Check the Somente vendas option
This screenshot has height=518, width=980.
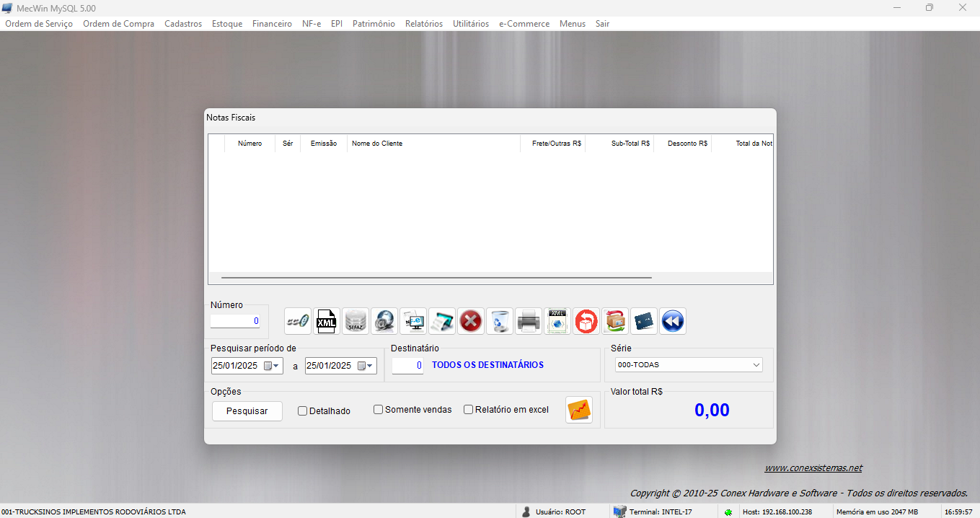coord(379,410)
